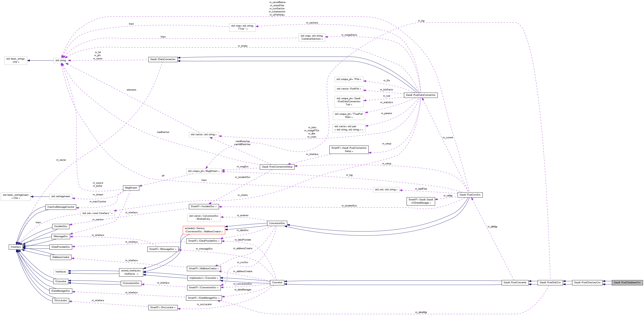
Task: Select the IMessageSvc node
Action: coord(61,237)
